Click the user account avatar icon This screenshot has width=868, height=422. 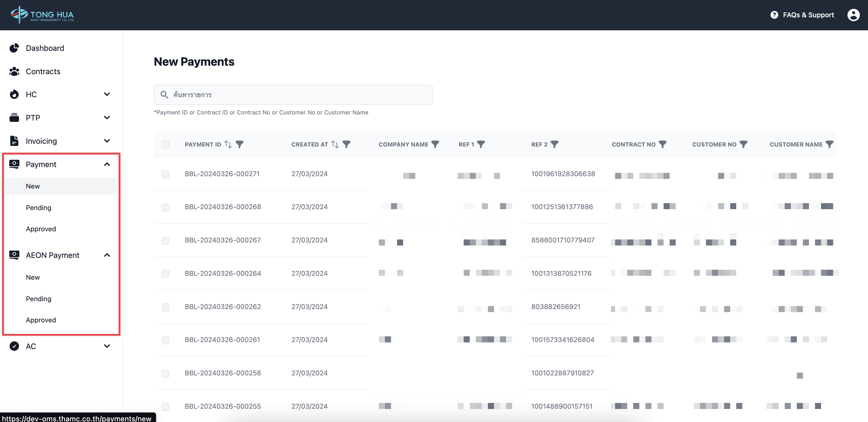coord(853,15)
